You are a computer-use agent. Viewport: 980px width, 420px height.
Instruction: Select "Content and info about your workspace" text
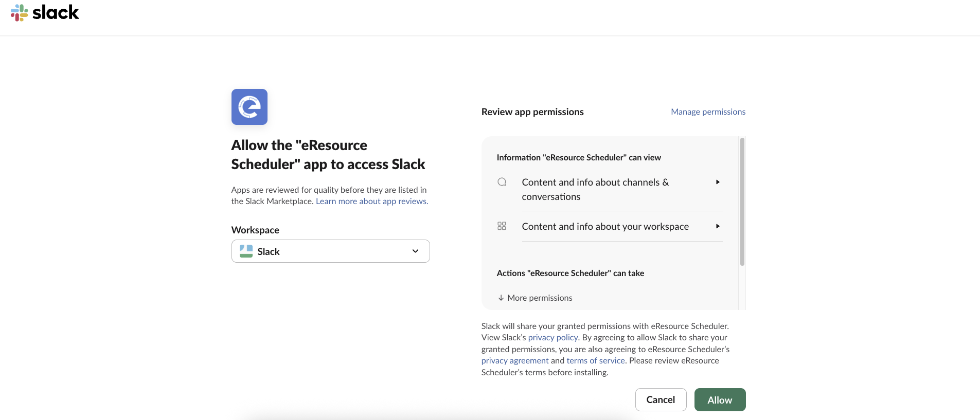click(605, 226)
